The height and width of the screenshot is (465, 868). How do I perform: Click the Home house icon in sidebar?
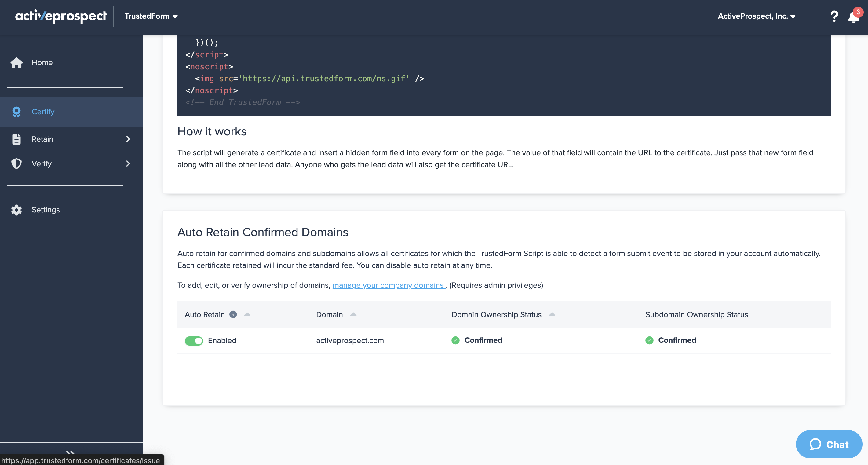[x=16, y=63]
